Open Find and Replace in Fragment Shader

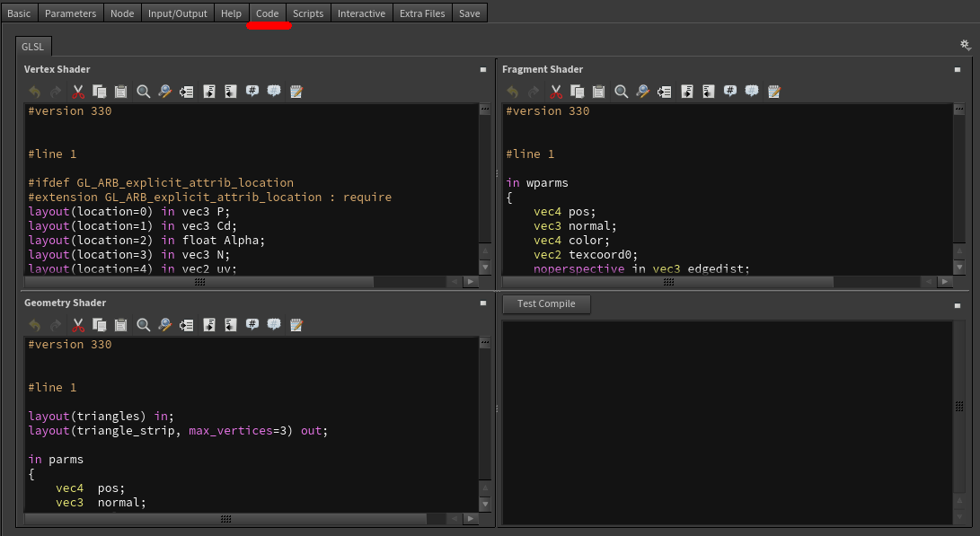642,92
